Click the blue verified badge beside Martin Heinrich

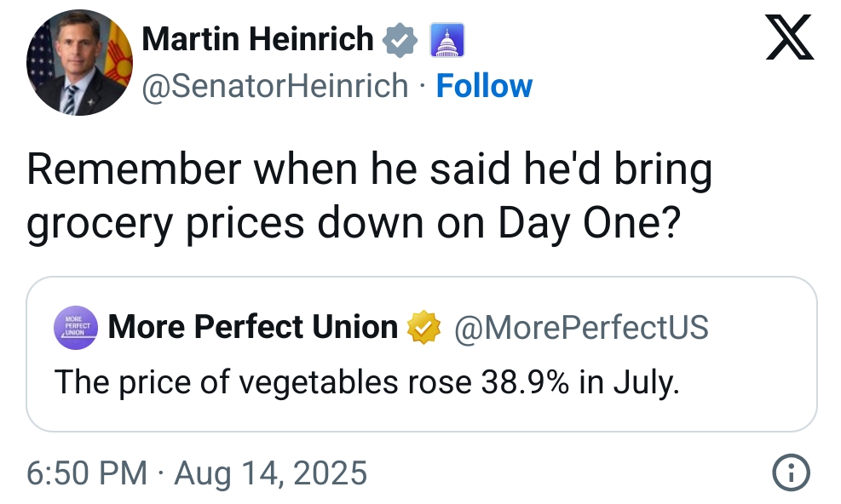click(400, 40)
